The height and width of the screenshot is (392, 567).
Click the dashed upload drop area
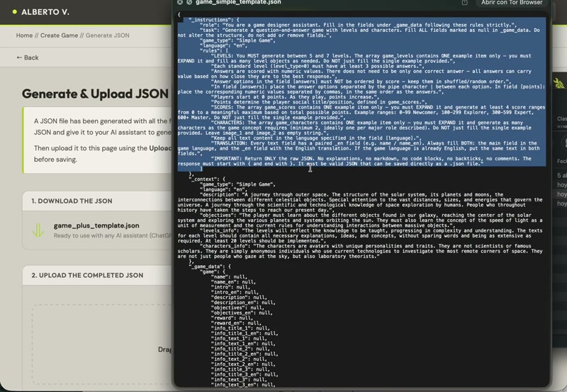pyautogui.click(x=102, y=344)
